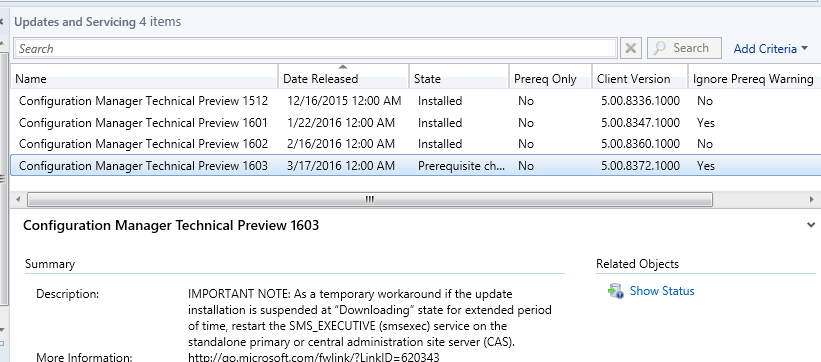The image size is (821, 362).
Task: Click the Search button
Action: (x=684, y=48)
